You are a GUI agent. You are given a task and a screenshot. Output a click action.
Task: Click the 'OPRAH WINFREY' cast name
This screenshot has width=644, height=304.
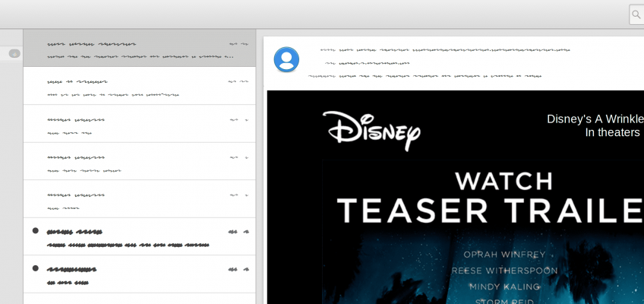pyautogui.click(x=504, y=255)
